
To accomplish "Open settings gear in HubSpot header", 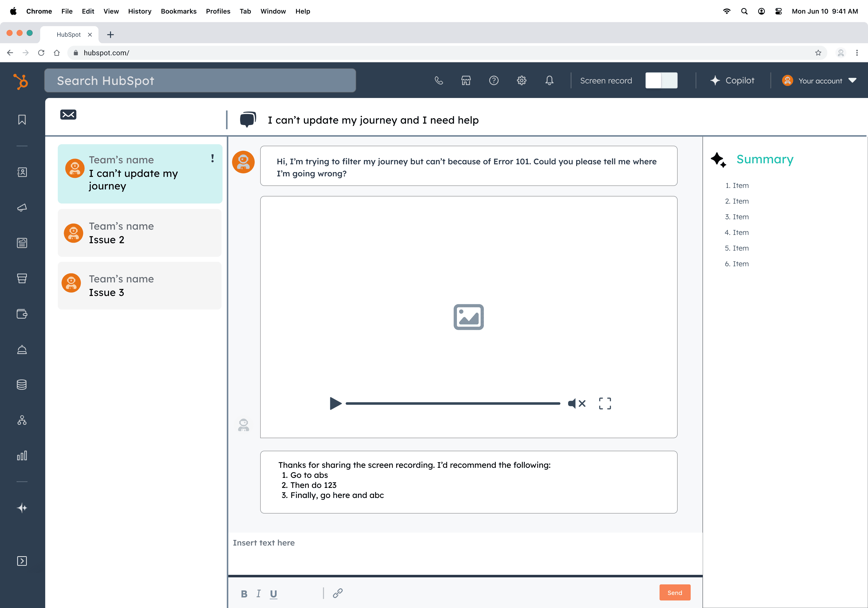I will point(521,81).
